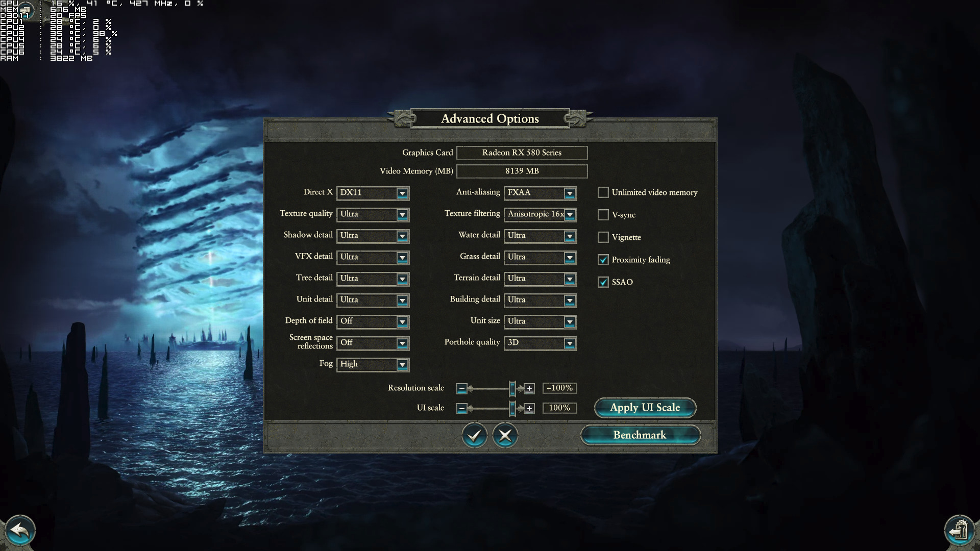Open the Anti-aliasing dropdown menu
The image size is (980, 551).
pos(570,193)
